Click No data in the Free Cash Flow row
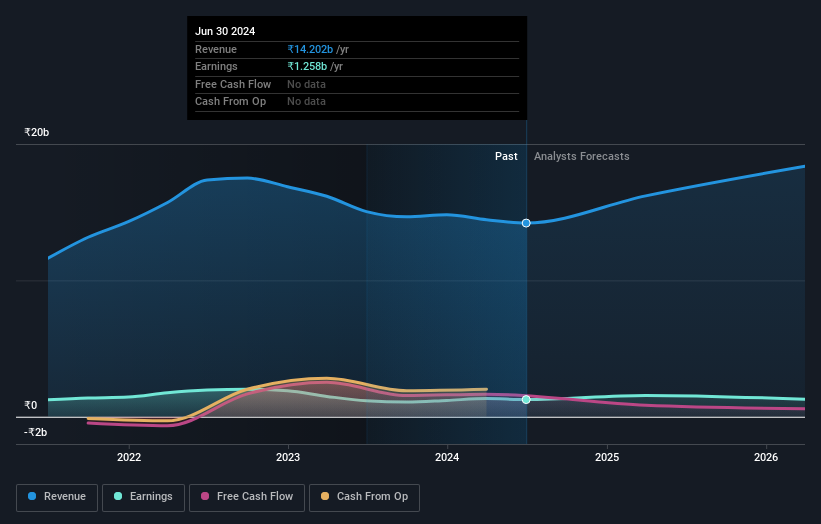 (x=306, y=84)
